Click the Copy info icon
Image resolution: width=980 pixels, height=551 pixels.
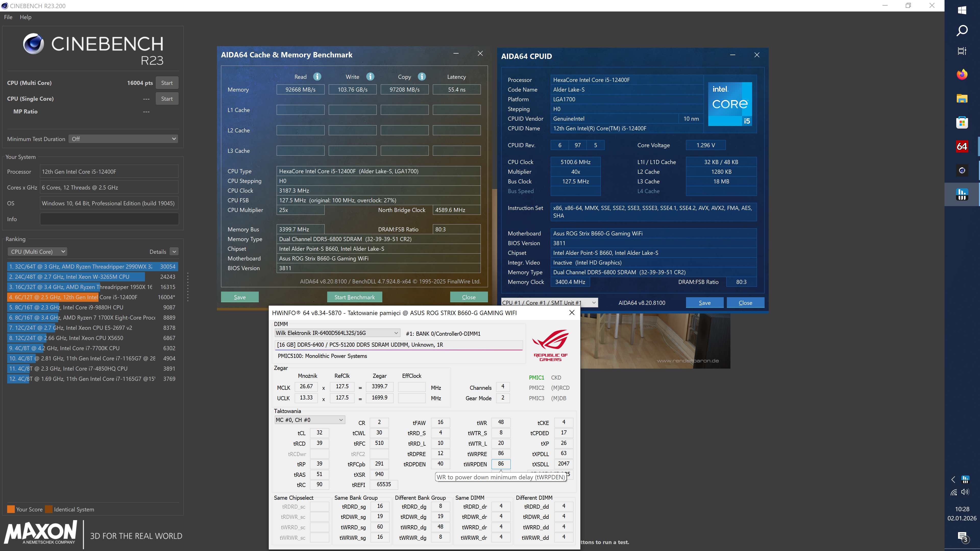422,77
